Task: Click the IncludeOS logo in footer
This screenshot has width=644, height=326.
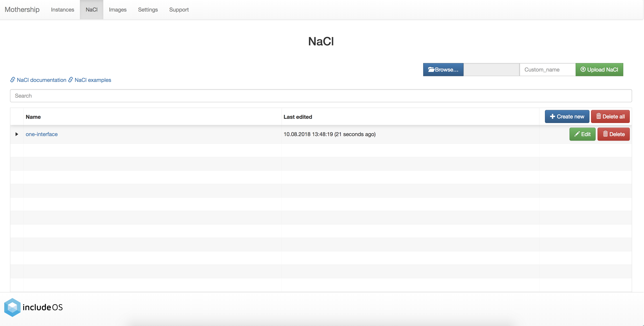Action: click(33, 307)
